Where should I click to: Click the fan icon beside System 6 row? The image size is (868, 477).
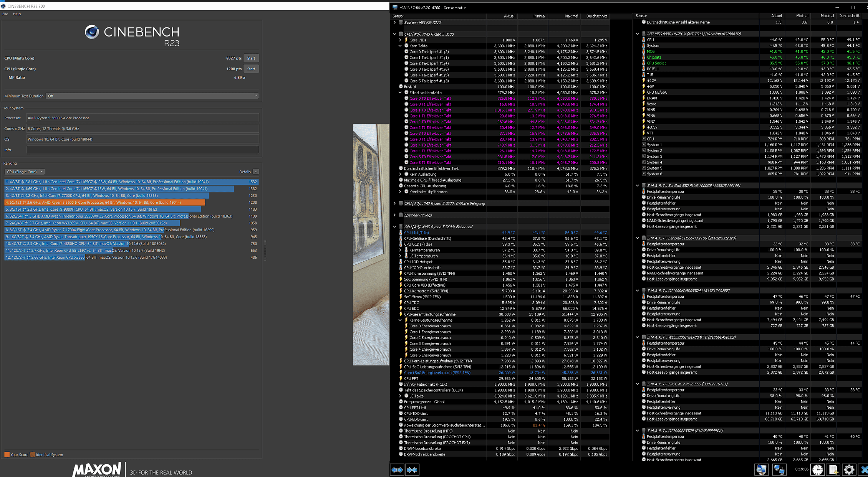point(644,174)
